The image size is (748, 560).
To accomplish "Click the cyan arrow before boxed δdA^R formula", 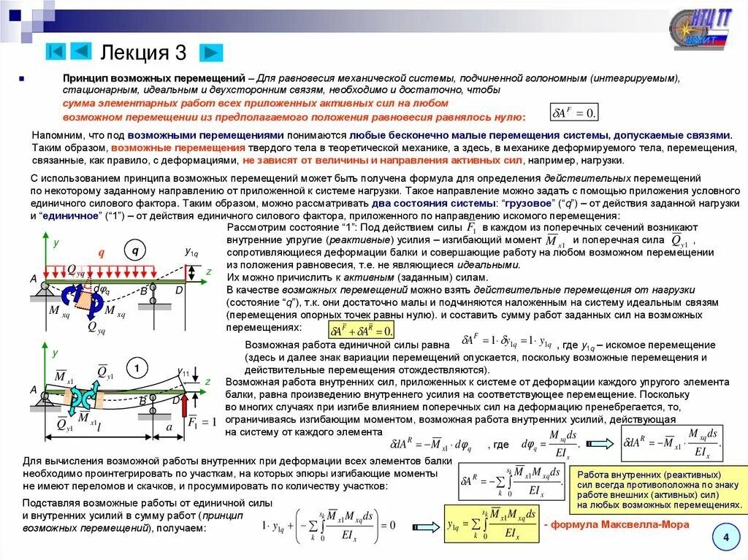I will coord(600,444).
